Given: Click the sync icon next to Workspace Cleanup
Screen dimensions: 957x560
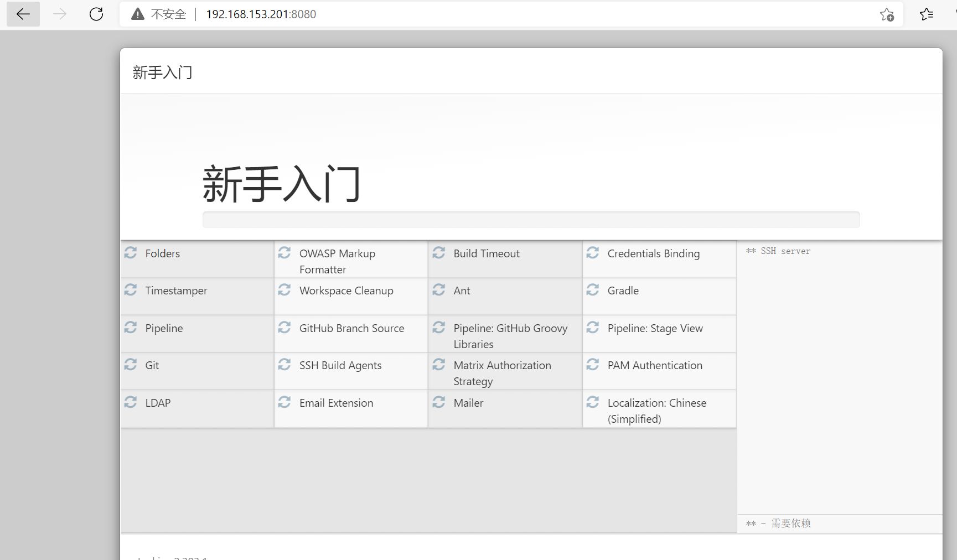Looking at the screenshot, I should click(x=284, y=290).
